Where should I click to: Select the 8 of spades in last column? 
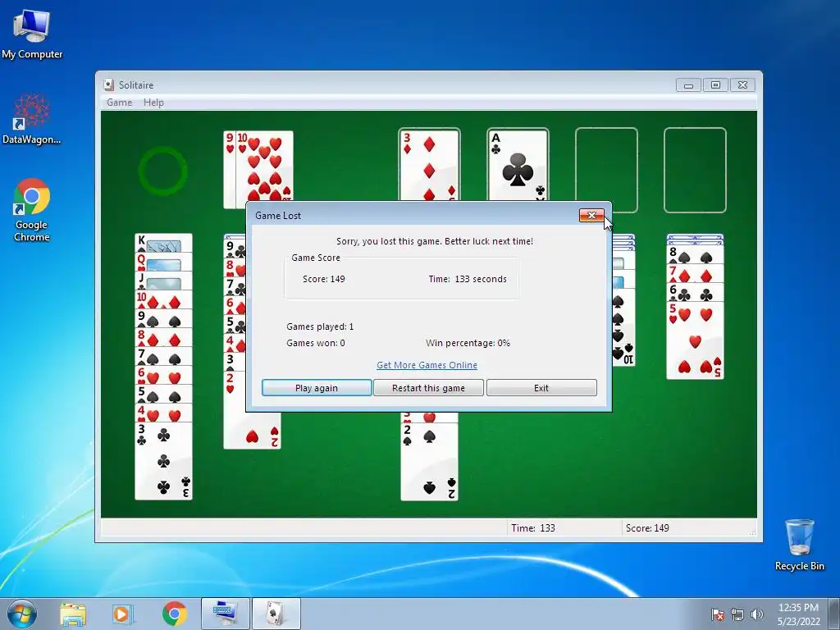coord(695,255)
